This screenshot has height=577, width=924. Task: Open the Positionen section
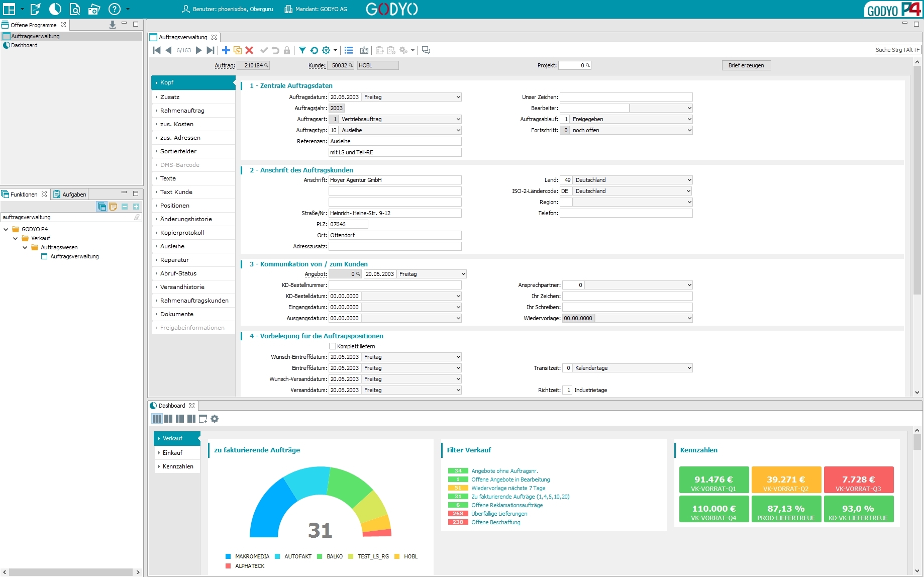pyautogui.click(x=193, y=206)
